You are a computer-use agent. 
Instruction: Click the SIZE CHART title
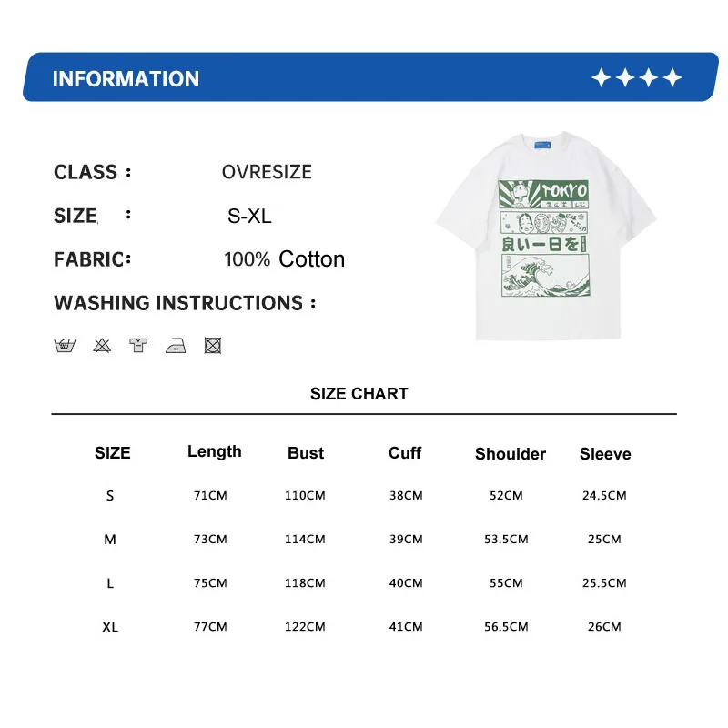[359, 394]
